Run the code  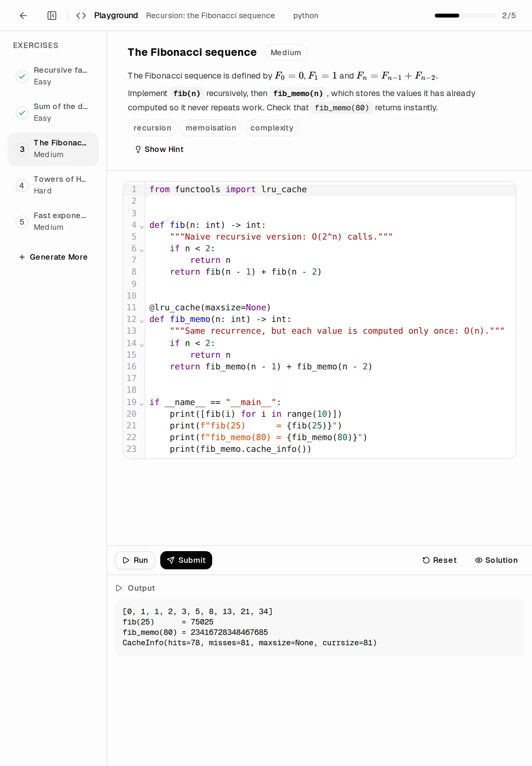(x=135, y=560)
